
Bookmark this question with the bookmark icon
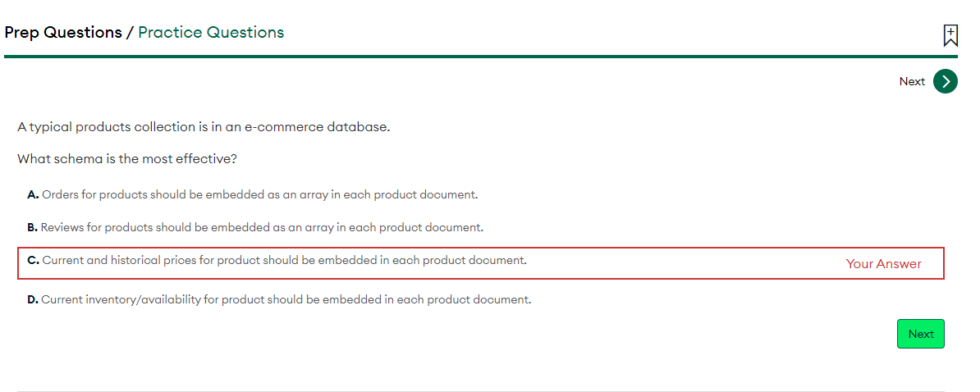(x=950, y=35)
